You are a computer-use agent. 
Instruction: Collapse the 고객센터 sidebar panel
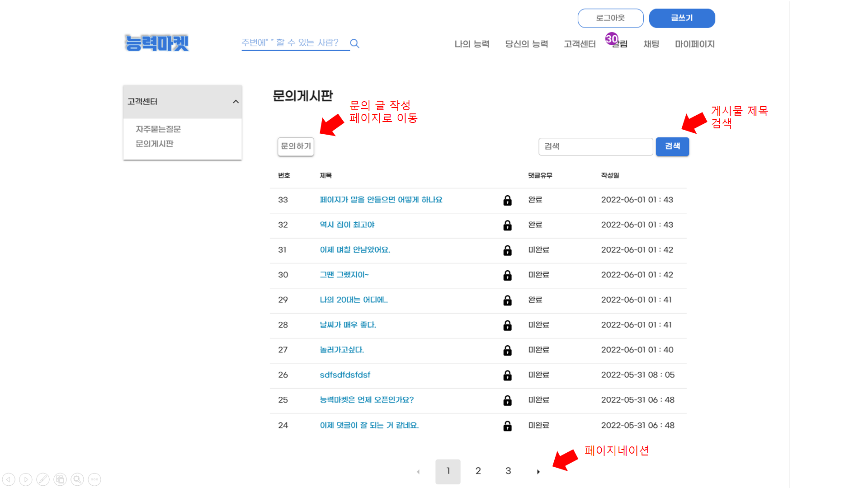(236, 102)
